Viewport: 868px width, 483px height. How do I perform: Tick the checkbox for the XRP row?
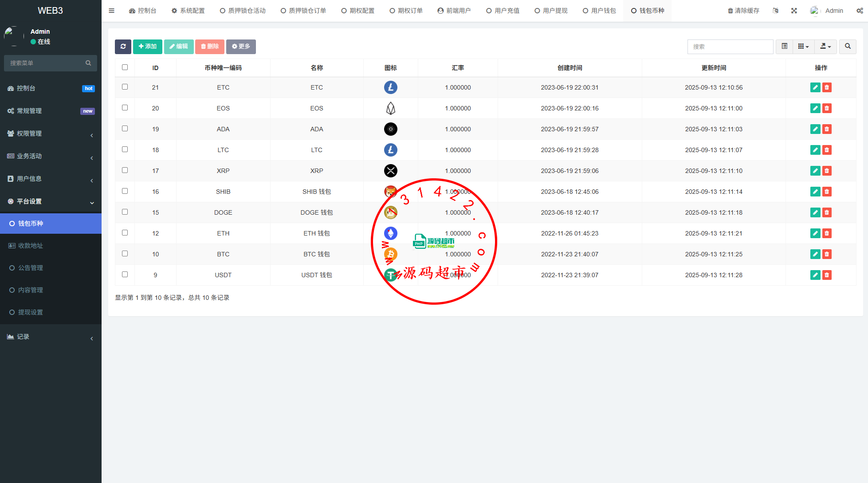tap(125, 170)
